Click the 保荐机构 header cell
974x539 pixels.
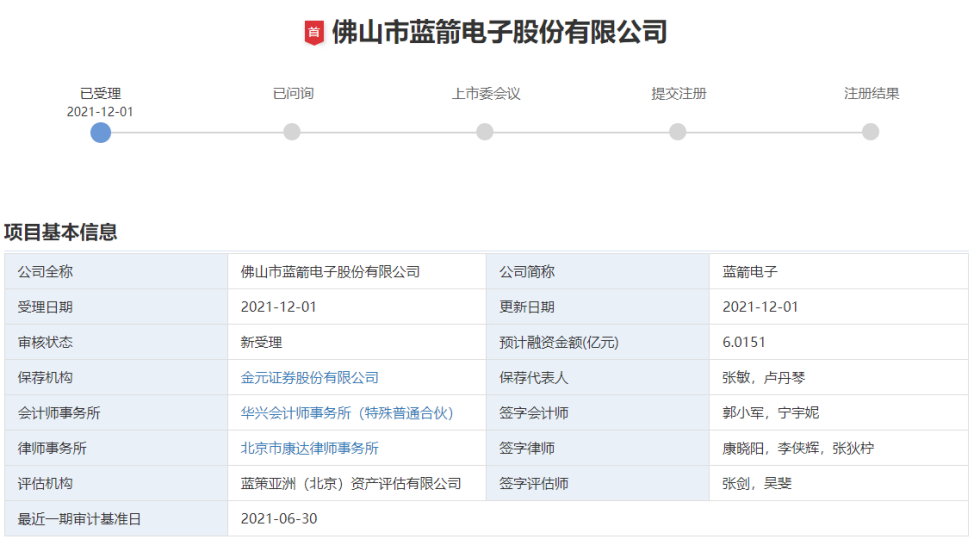[x=116, y=378]
